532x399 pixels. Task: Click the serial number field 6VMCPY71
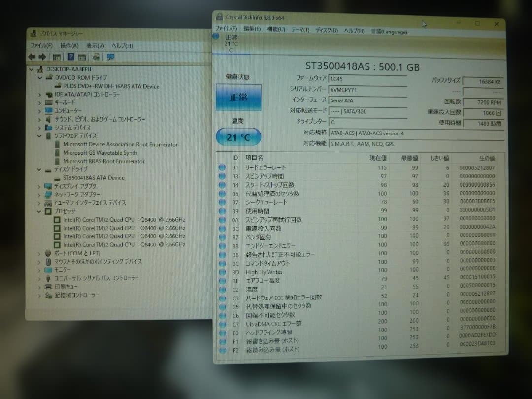tap(368, 90)
